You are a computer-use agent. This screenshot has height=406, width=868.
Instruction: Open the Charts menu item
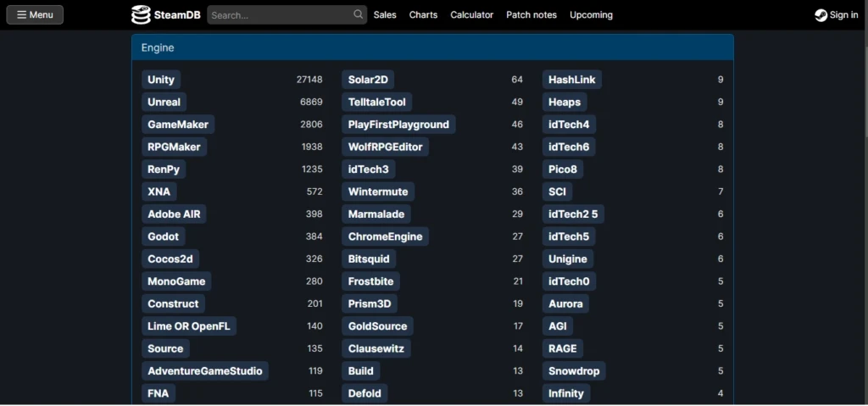pyautogui.click(x=423, y=15)
